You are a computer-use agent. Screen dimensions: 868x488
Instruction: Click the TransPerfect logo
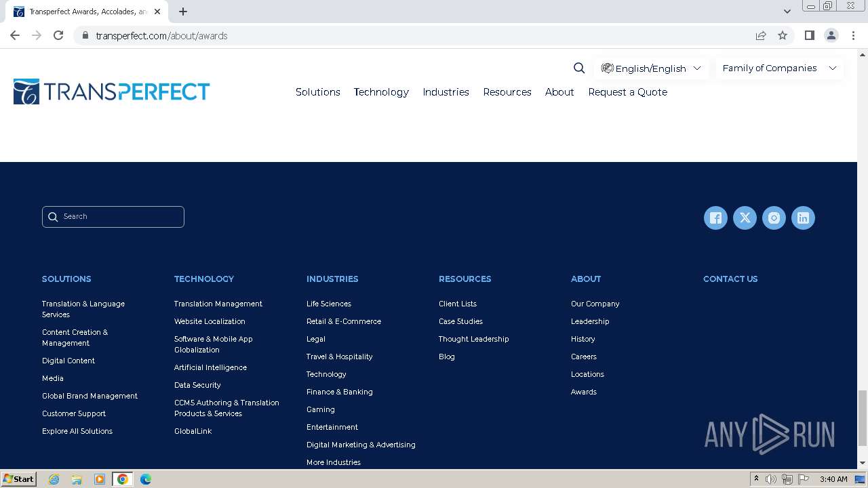[112, 91]
